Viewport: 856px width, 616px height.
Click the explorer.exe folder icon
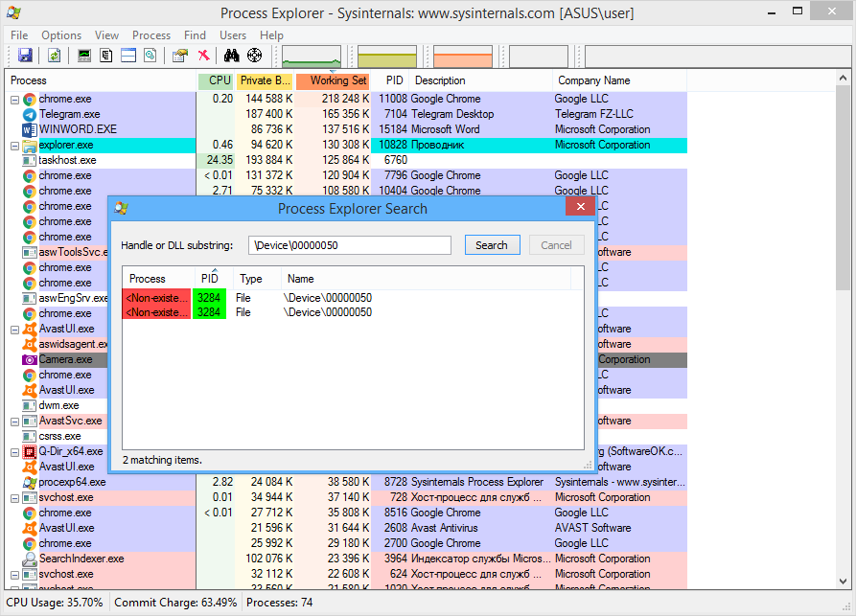tap(30, 145)
